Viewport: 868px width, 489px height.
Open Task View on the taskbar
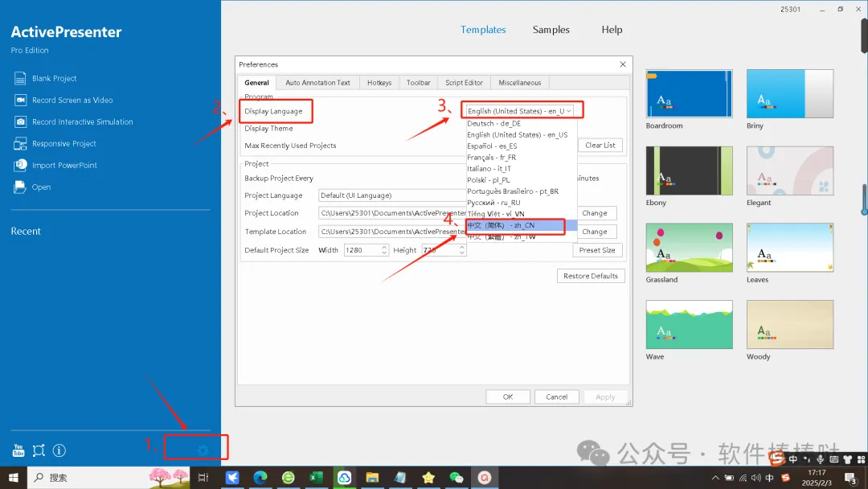pos(203,478)
